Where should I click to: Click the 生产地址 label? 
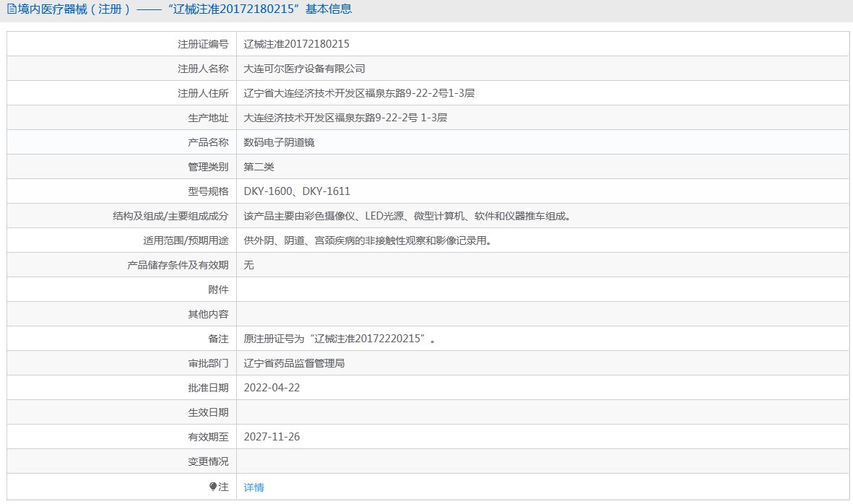208,118
